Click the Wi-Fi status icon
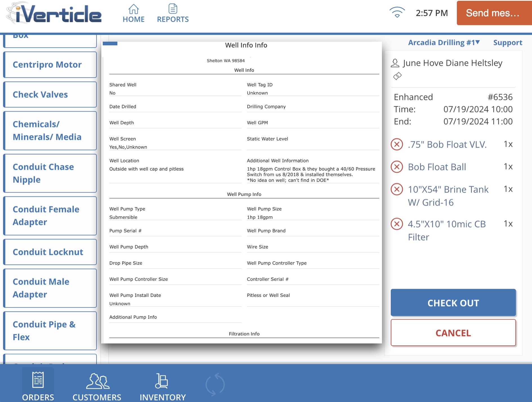 [397, 13]
